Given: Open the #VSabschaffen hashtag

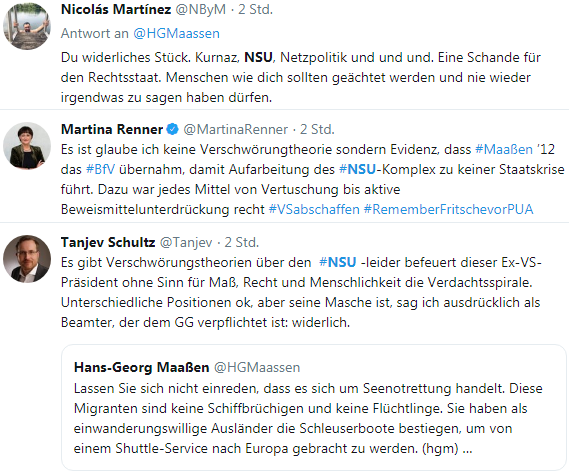Looking at the screenshot, I should pyautogui.click(x=314, y=209).
